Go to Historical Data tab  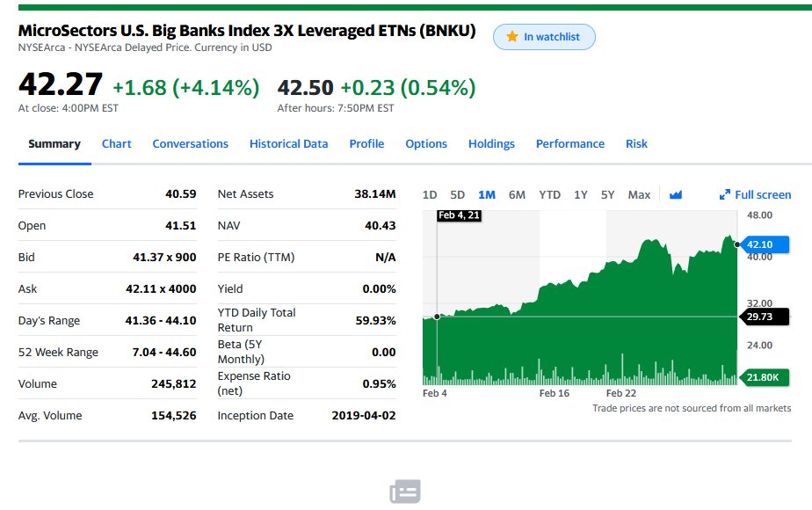pos(288,143)
